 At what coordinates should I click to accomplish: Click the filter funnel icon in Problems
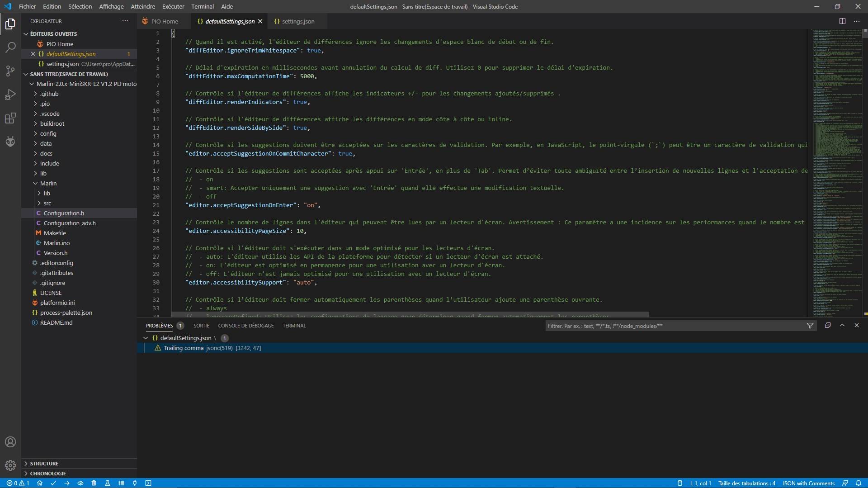click(x=810, y=326)
